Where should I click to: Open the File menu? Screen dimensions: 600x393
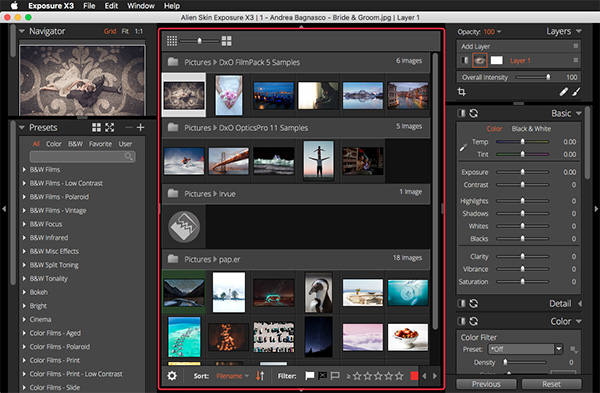[89, 6]
